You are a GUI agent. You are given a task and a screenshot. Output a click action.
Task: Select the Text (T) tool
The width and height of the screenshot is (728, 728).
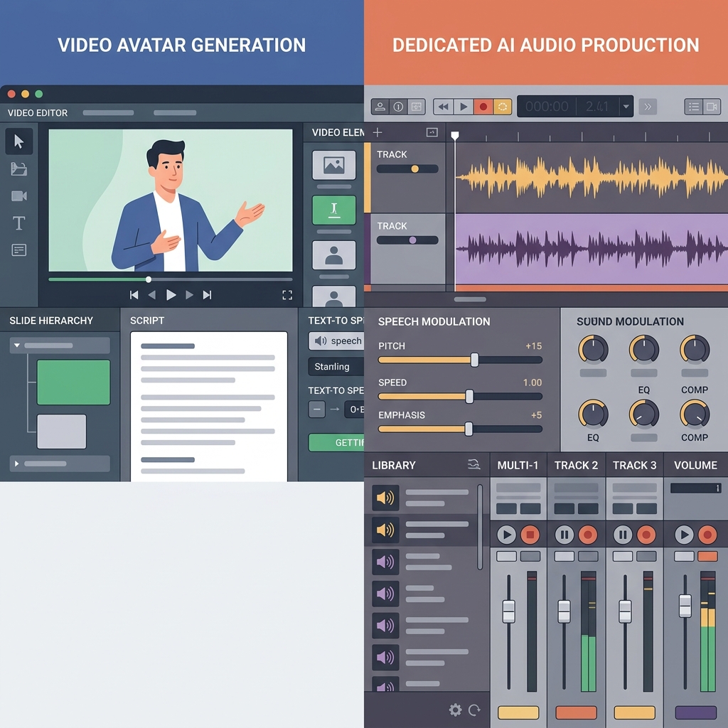click(x=19, y=223)
